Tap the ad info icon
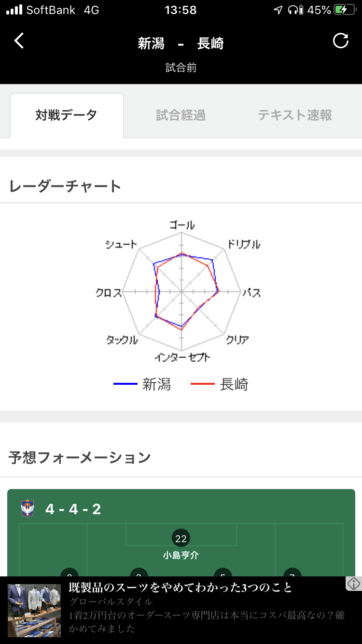The height and width of the screenshot is (644, 362). pos(354,584)
